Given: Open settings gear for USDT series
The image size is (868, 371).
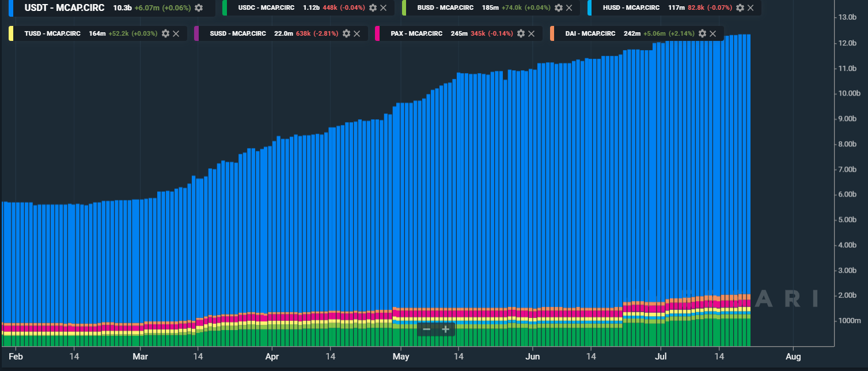Looking at the screenshot, I should point(199,8).
